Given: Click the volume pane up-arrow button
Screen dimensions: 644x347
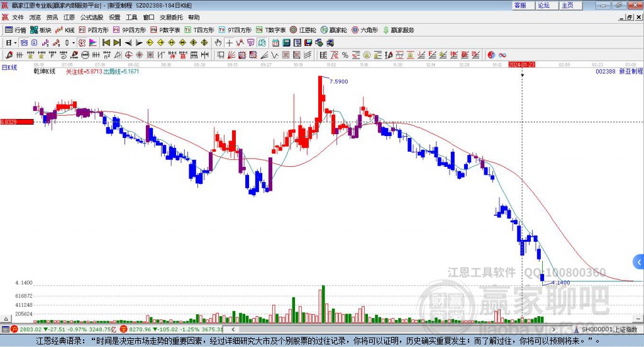Looking at the screenshot, I should click(x=6, y=319).
